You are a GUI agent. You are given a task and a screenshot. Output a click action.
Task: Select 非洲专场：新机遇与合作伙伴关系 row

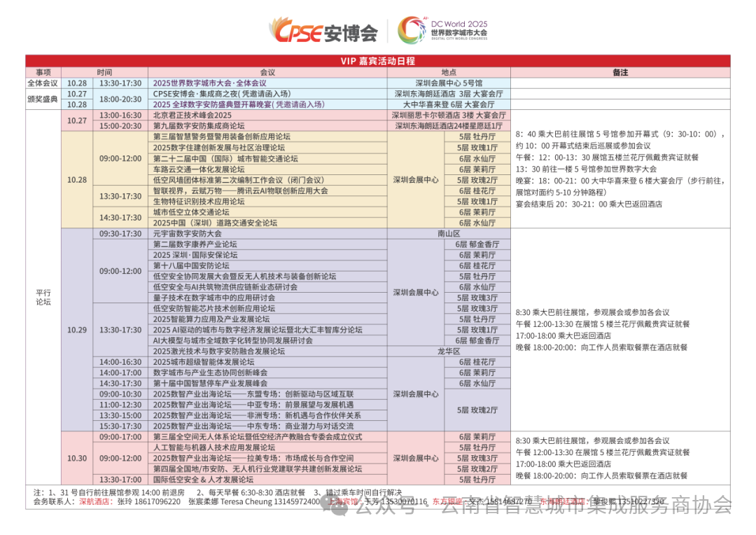click(267, 415)
